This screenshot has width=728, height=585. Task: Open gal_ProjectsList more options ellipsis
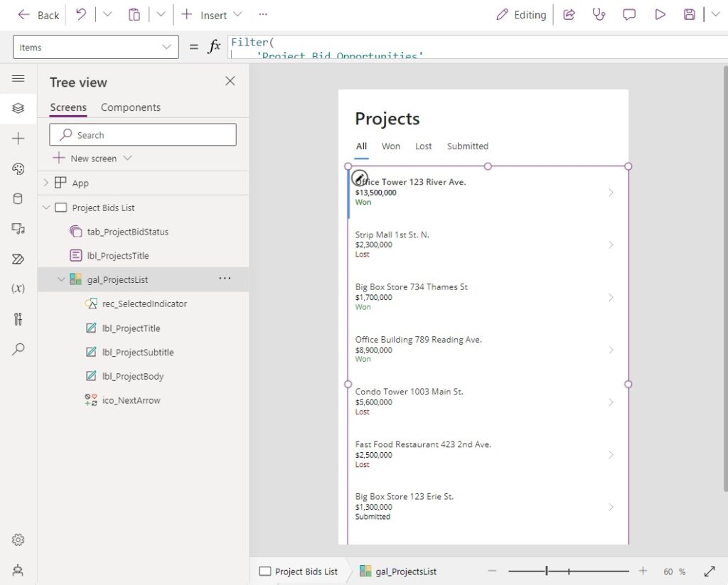click(225, 279)
